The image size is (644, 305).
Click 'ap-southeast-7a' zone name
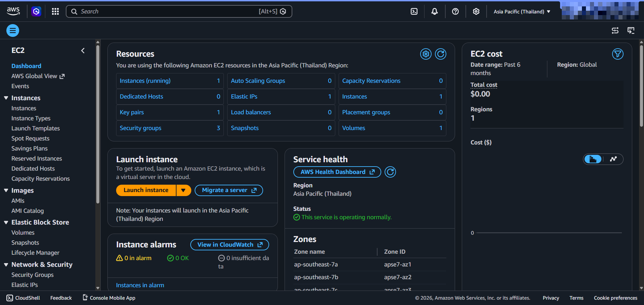click(316, 264)
